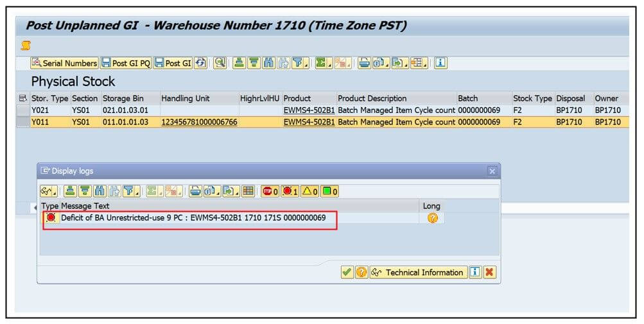Click storage bin cell 021.01.03.01

(x=130, y=110)
